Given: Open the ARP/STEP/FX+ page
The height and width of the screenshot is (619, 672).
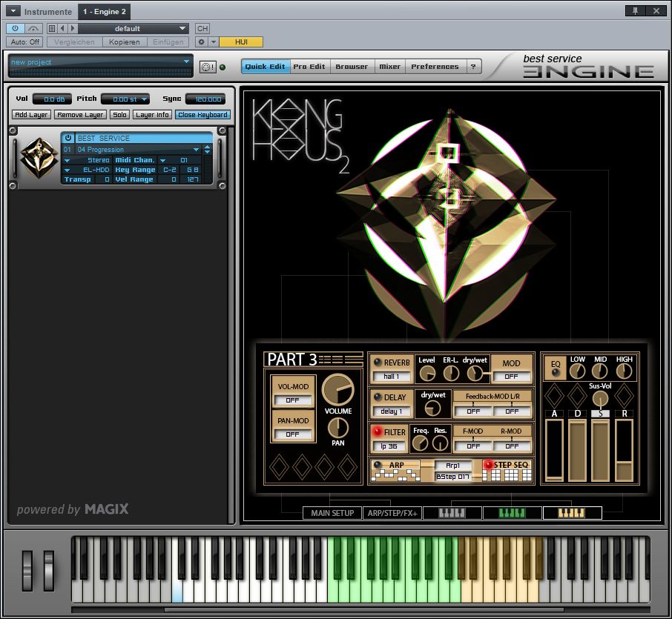Looking at the screenshot, I should click(392, 513).
